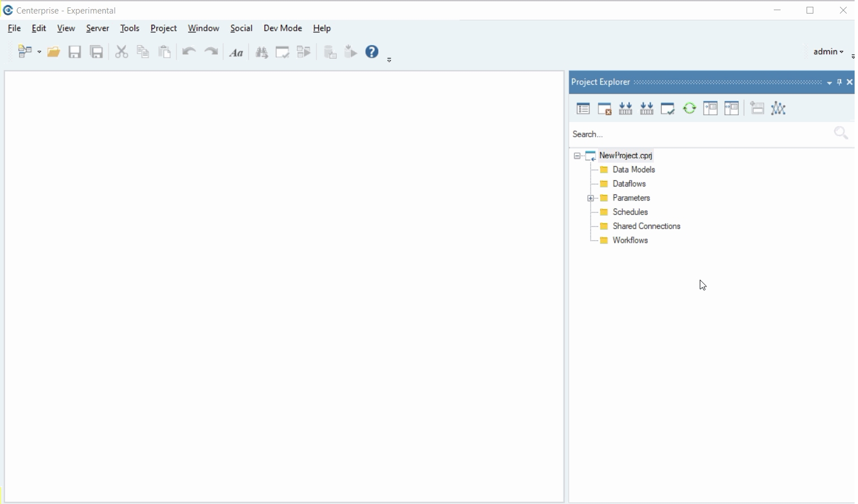Expand the Parameters folder
This screenshot has width=858, height=504.
point(591,198)
